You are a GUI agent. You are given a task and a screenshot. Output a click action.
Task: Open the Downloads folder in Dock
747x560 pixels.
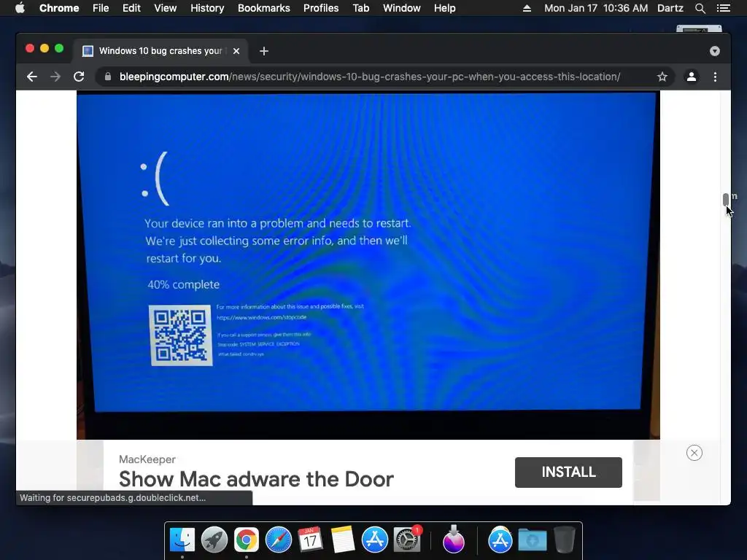[x=532, y=540]
